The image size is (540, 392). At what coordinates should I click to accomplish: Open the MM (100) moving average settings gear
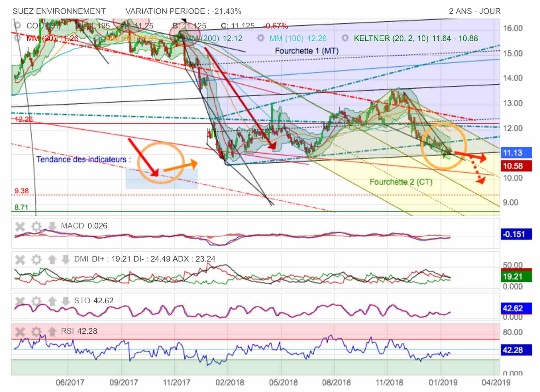click(261, 38)
